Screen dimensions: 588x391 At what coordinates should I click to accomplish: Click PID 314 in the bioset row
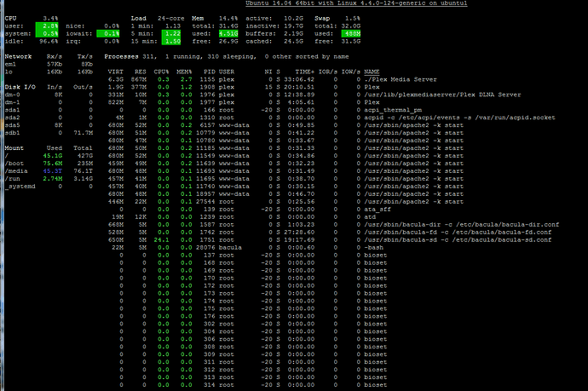(x=210, y=385)
